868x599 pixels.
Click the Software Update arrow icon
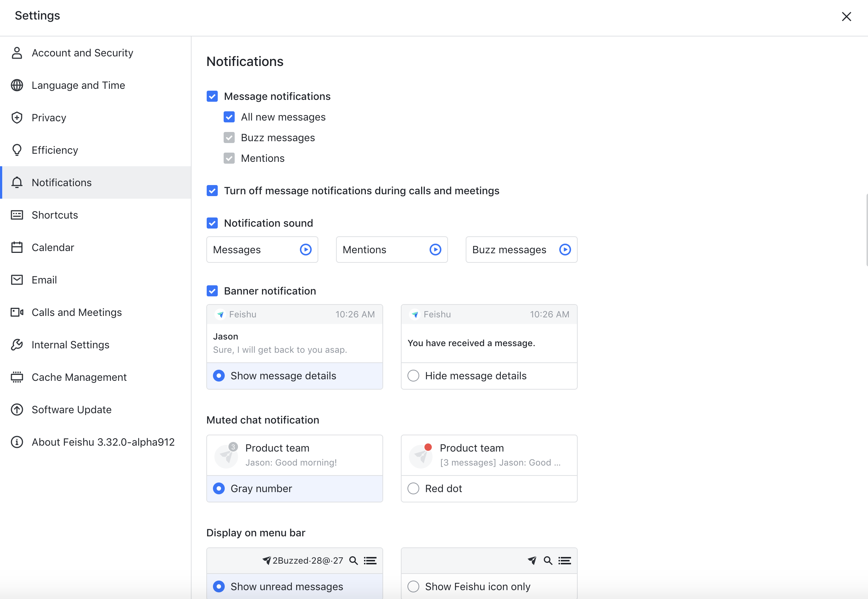tap(17, 410)
